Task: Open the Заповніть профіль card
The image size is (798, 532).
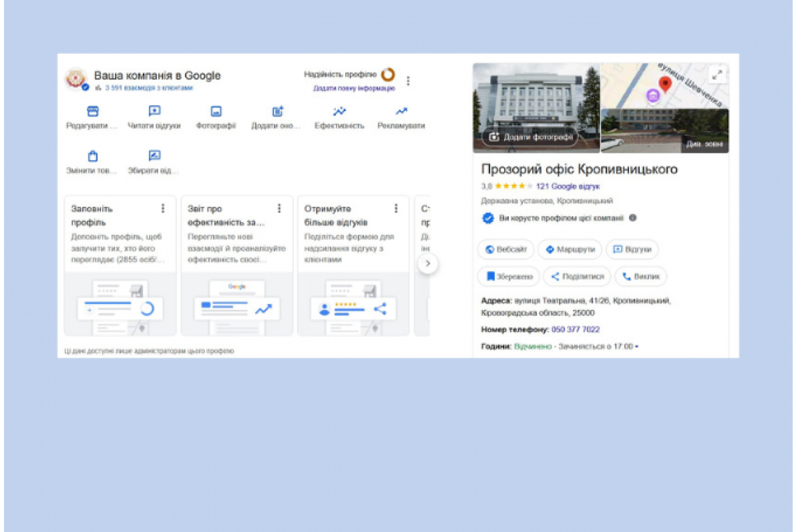Action: [x=120, y=265]
